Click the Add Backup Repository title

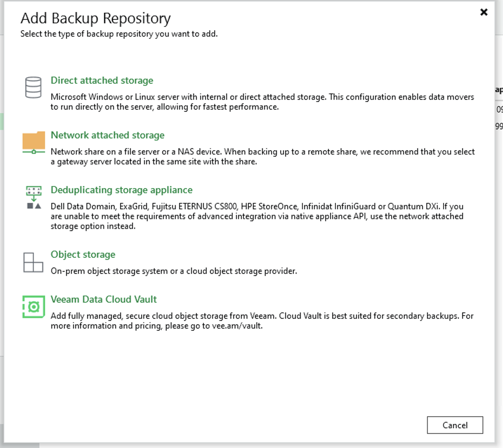tap(96, 18)
